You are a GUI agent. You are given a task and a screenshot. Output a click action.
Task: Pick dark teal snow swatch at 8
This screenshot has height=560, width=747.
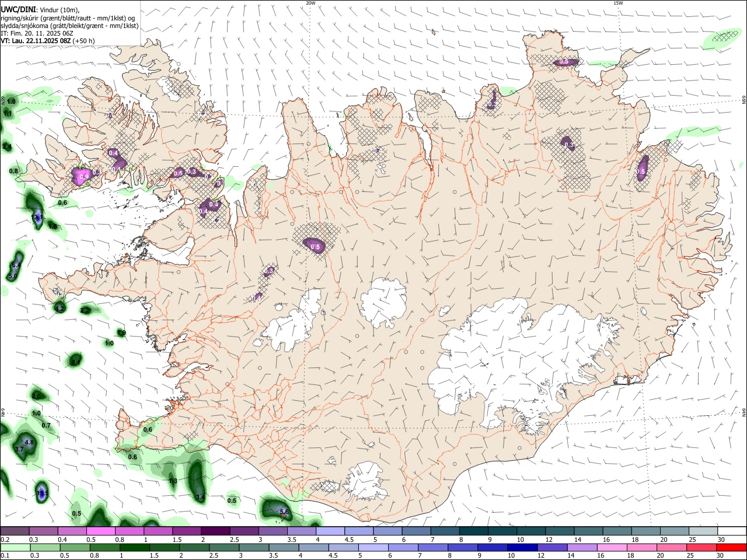pos(473,531)
